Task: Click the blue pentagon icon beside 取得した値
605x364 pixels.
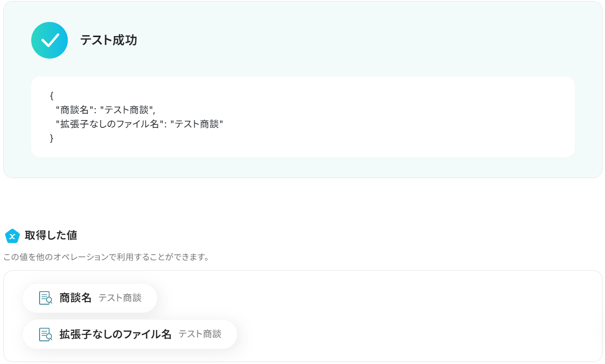Action: coord(12,236)
